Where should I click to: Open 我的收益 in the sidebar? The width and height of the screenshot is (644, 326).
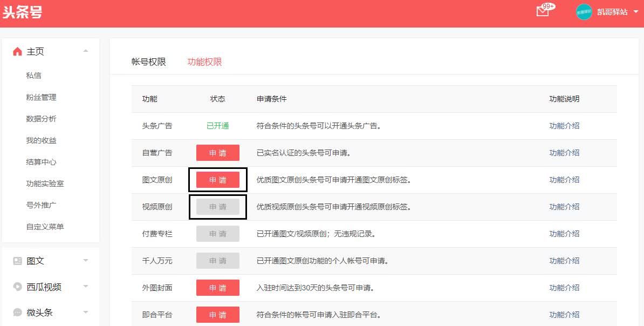point(41,140)
